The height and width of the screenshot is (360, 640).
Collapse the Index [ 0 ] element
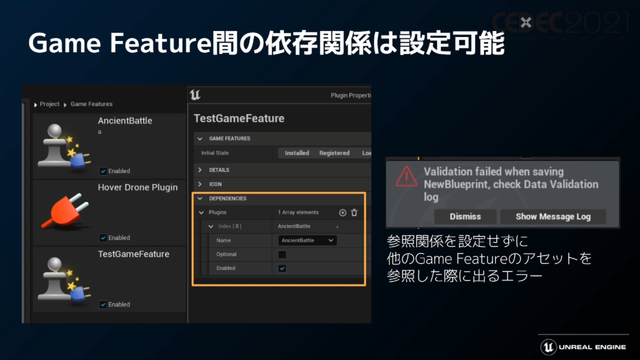coord(211,226)
